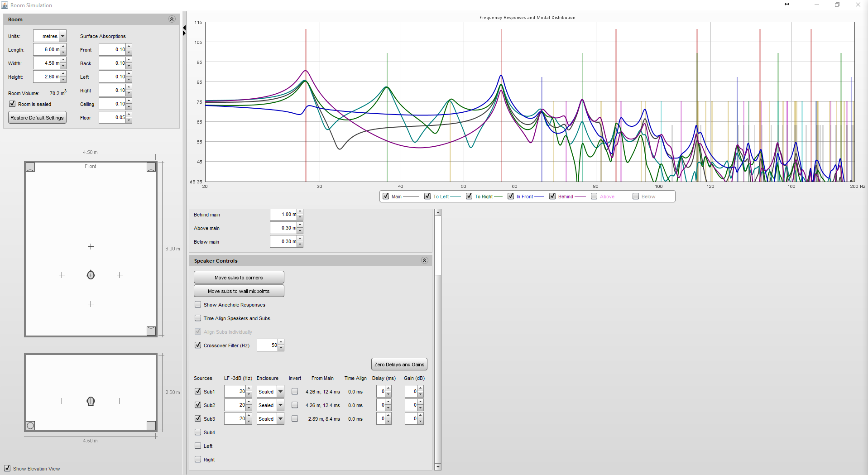The width and height of the screenshot is (868, 475).
Task: Click Move subs to wall midpoints
Action: [239, 291]
